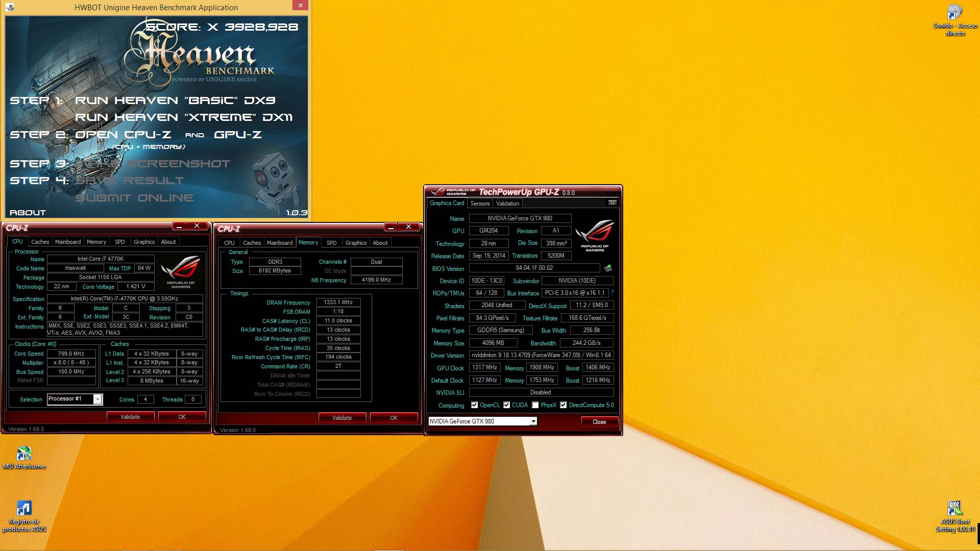Image resolution: width=980 pixels, height=551 pixels.
Task: Select the Graphics Card tab in GPU-Z
Action: tap(447, 203)
